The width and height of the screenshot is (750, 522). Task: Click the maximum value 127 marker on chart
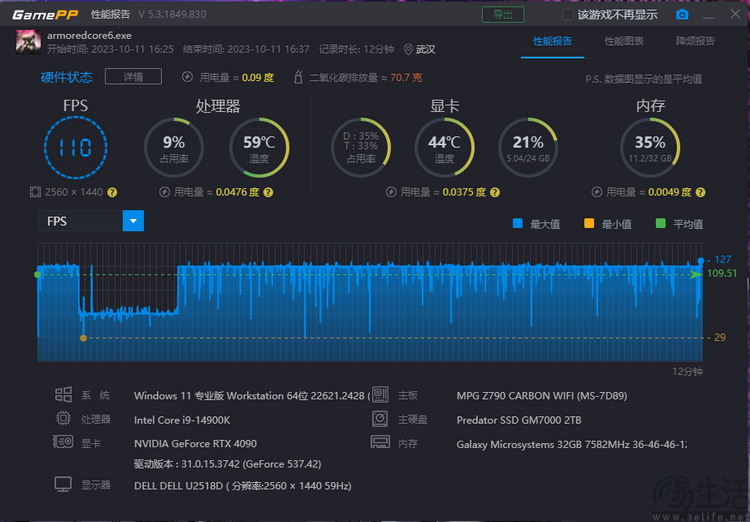click(701, 261)
